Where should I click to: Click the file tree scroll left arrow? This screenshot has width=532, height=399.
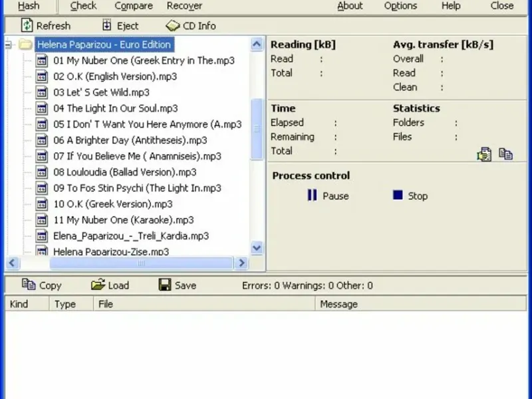pyautogui.click(x=13, y=263)
